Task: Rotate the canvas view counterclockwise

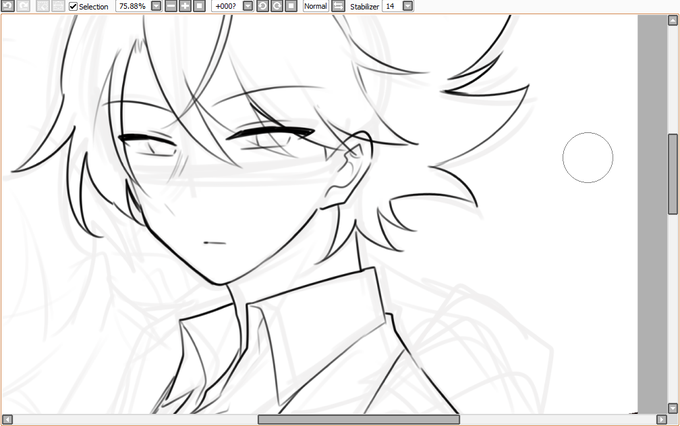Action: point(262,6)
